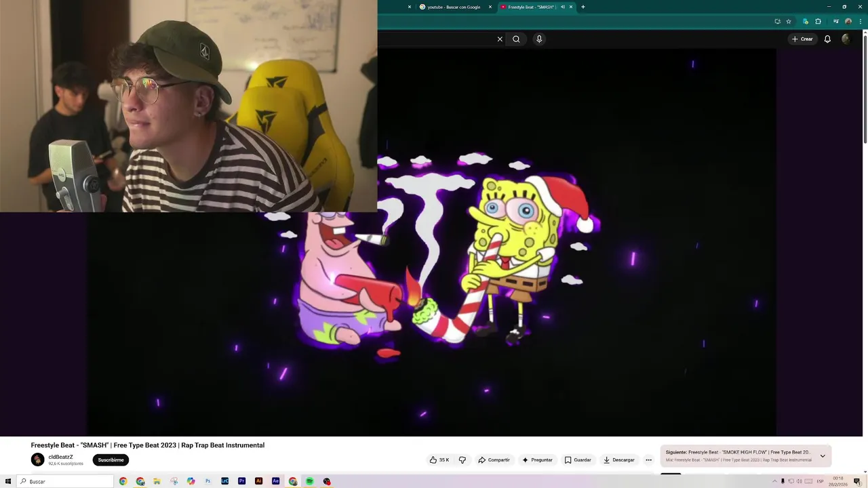Click the Buscar taskbar search field

[66, 481]
